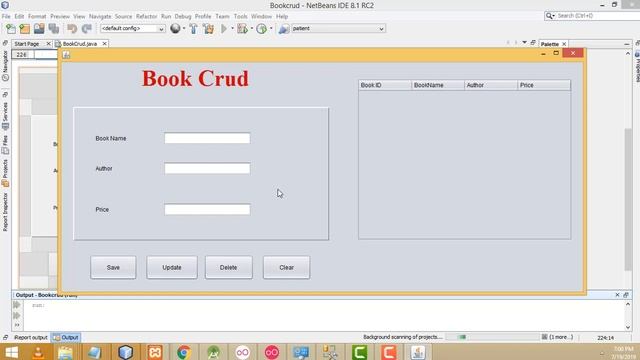Click the Clean and Build icon

click(208, 29)
